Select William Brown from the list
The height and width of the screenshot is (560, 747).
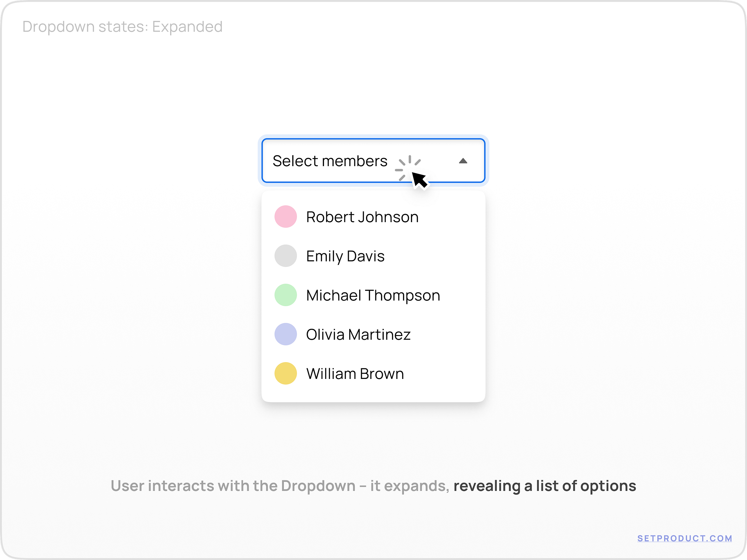coord(354,373)
